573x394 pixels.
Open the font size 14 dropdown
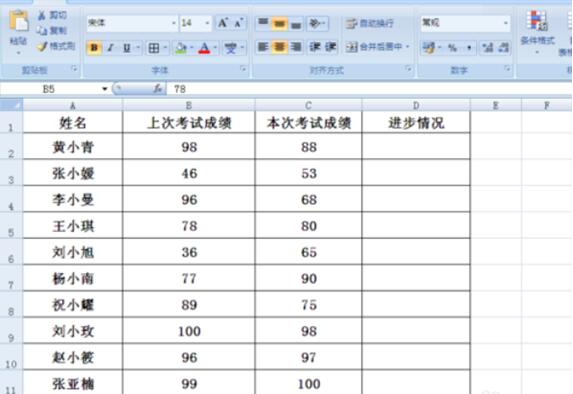pos(207,23)
